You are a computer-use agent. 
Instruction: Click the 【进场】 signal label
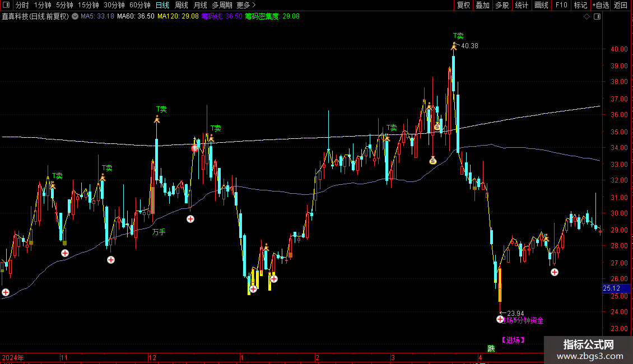(513, 340)
